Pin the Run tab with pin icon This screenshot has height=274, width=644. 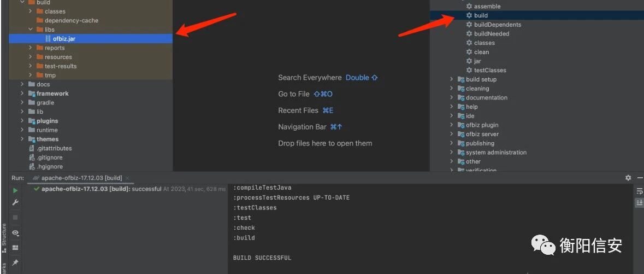[15, 262]
